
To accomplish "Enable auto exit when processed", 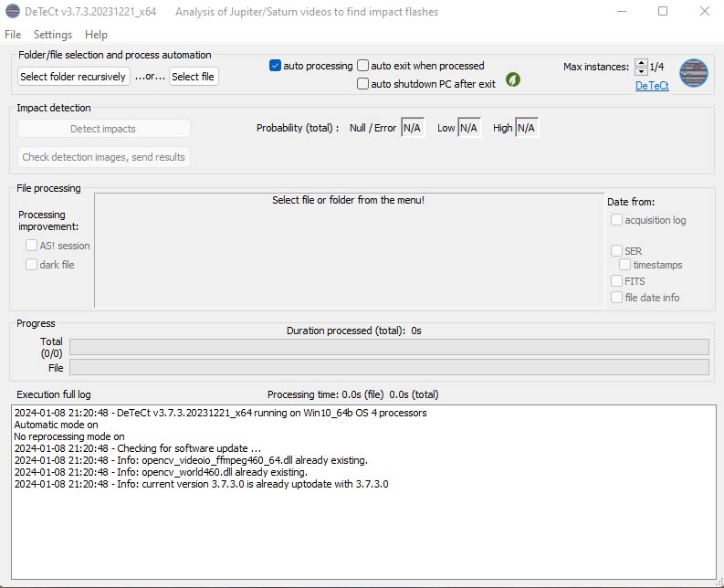I will coord(363,66).
